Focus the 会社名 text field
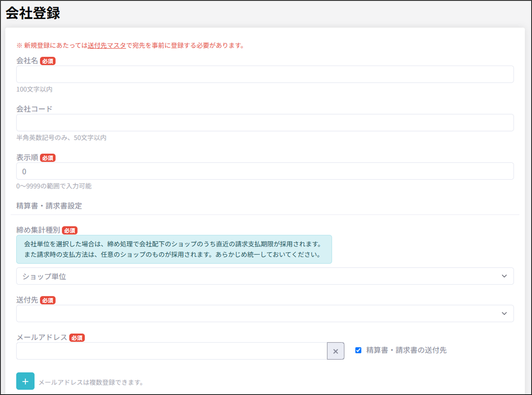This screenshot has height=395, width=532. [x=265, y=74]
